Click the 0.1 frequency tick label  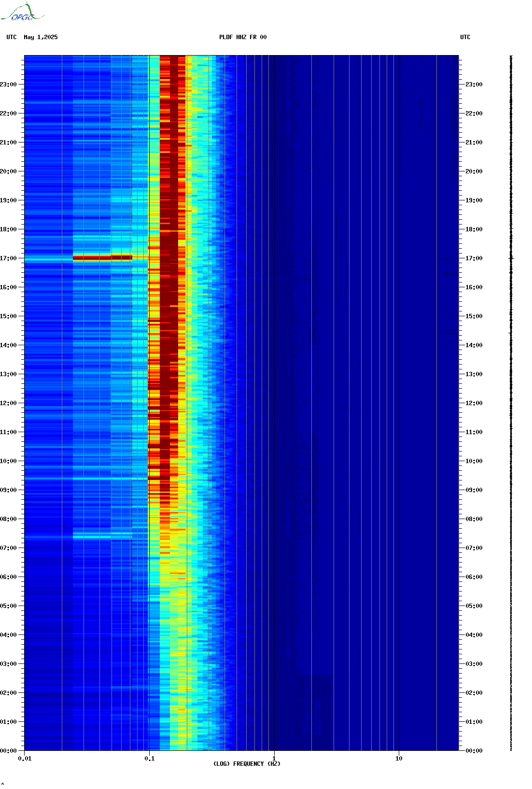coord(150,759)
